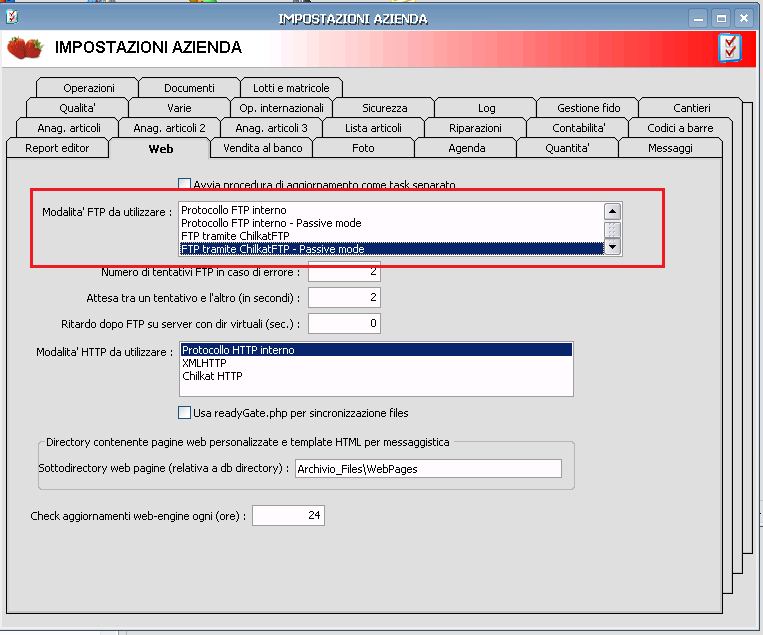The width and height of the screenshot is (763, 635).
Task: Toggle 'Avvia procedura di aggiornamento' checkbox
Action: coord(184,184)
